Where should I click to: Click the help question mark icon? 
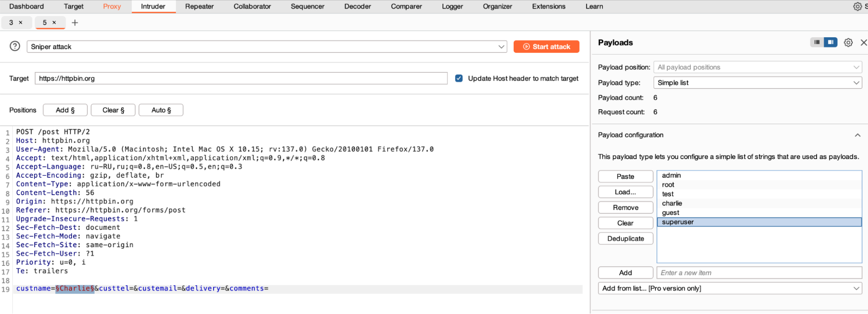(x=15, y=46)
